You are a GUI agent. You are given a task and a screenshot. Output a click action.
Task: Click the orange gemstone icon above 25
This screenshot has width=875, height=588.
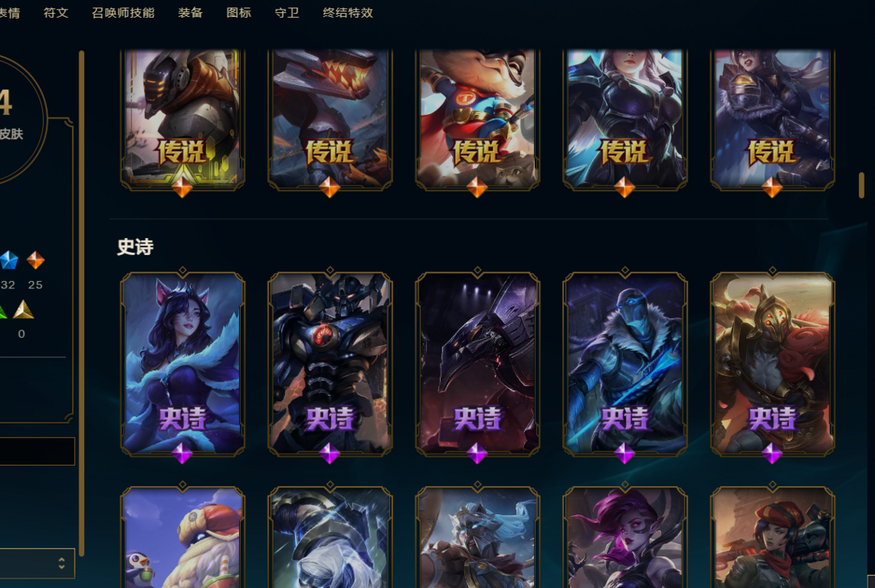coord(36,260)
